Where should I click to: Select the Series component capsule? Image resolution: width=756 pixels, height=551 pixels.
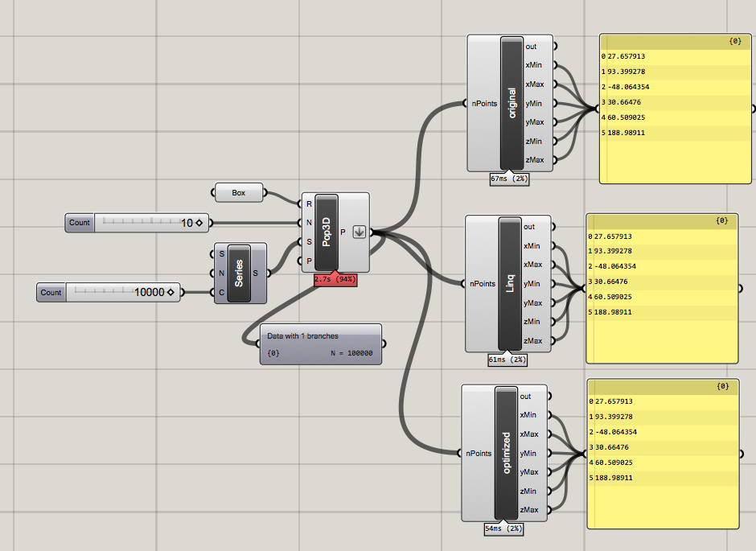click(x=239, y=273)
